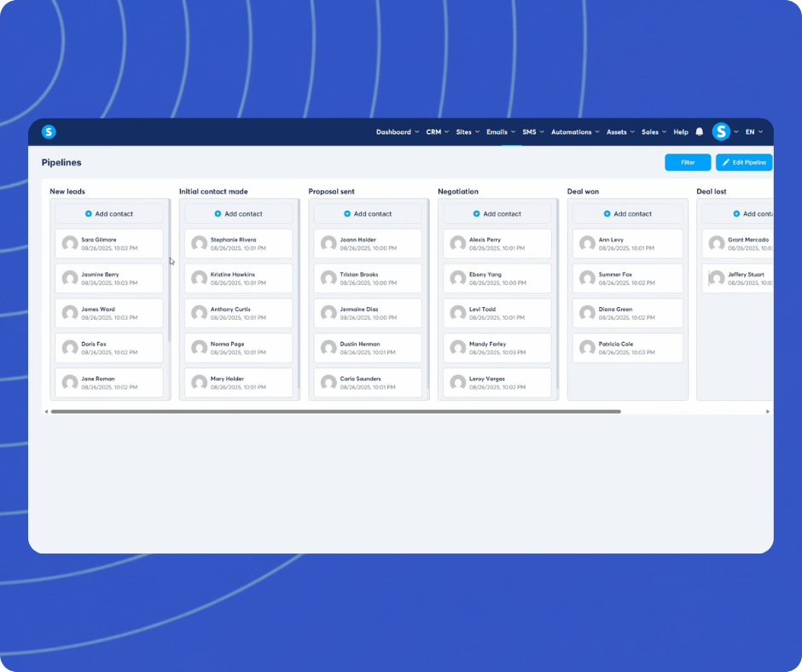Add contact to Negotiation stage
802x672 pixels.
click(497, 214)
